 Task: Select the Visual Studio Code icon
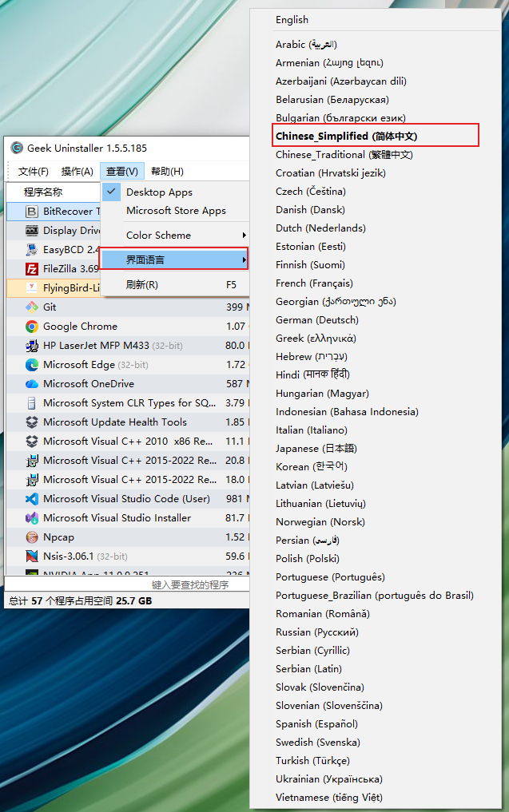pyautogui.click(x=32, y=499)
